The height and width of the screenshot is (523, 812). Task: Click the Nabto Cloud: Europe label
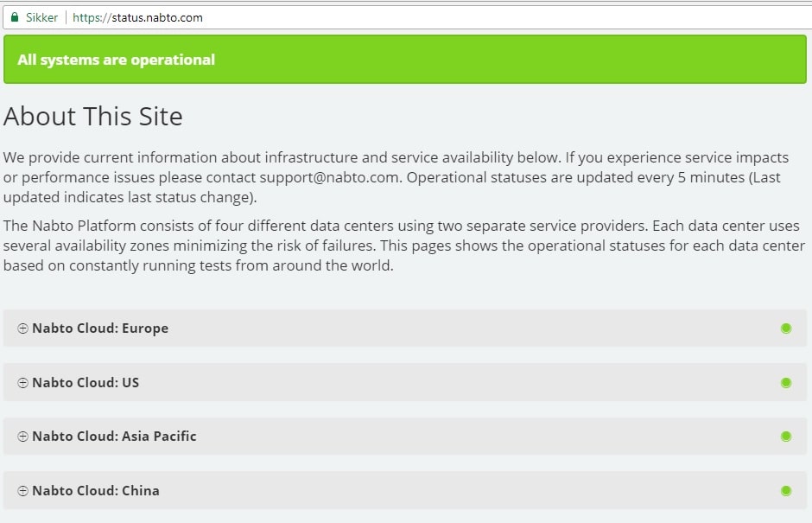[x=100, y=328]
